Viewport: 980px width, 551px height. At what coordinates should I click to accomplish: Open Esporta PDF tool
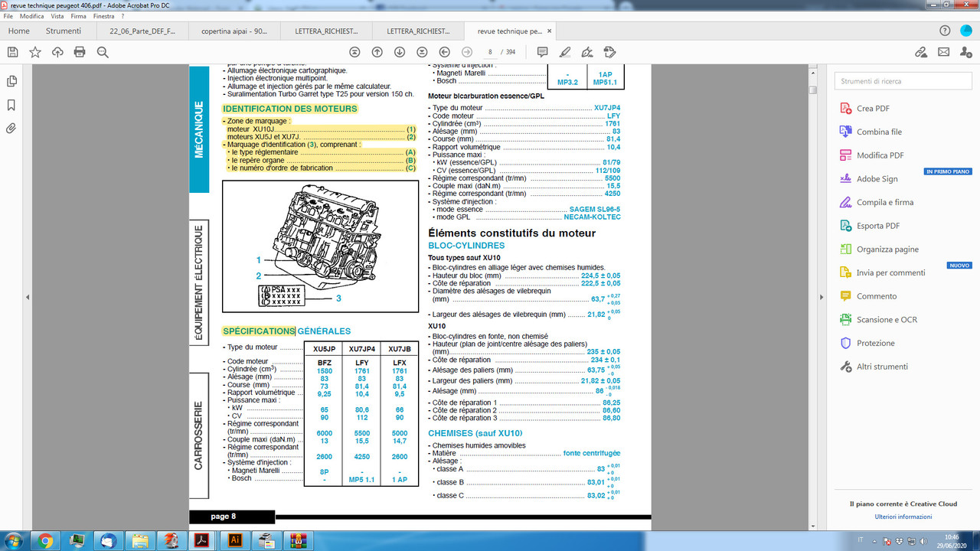click(x=878, y=226)
